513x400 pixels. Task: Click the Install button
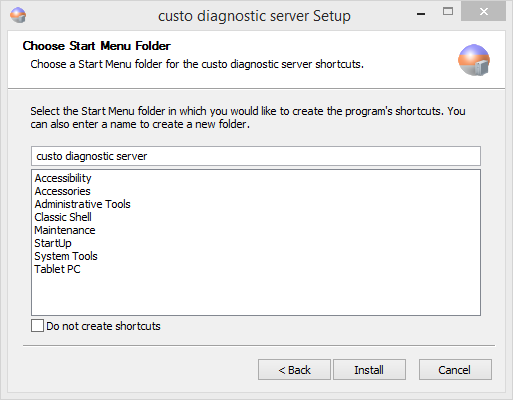369,370
